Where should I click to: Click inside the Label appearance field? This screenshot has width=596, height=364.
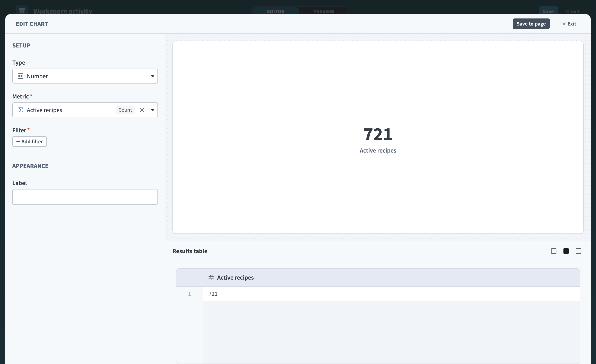pos(85,197)
